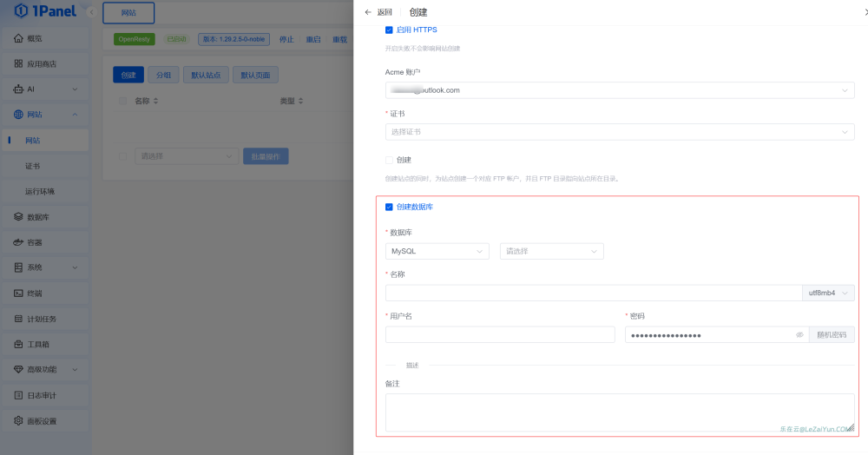868x455 pixels.
Task: Open the 日志审计 log audit icon
Action: (x=18, y=395)
